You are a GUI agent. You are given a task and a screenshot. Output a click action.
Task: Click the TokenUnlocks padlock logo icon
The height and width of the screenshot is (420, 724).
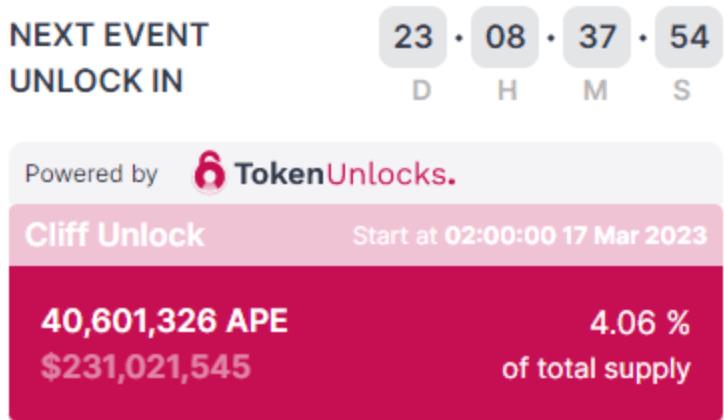210,171
